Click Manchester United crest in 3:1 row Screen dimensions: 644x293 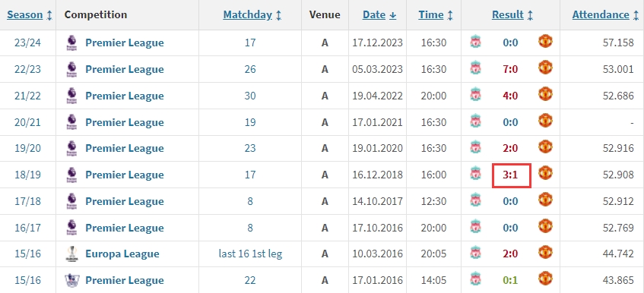[x=545, y=173]
